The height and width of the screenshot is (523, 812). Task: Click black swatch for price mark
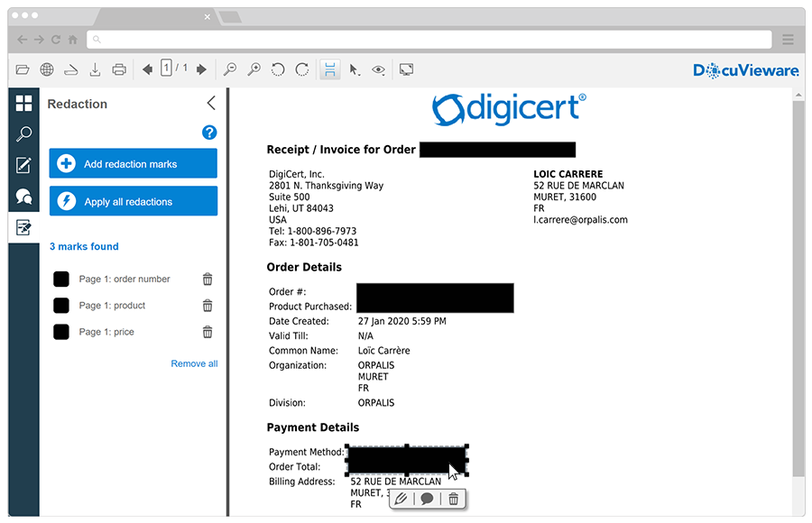(61, 332)
